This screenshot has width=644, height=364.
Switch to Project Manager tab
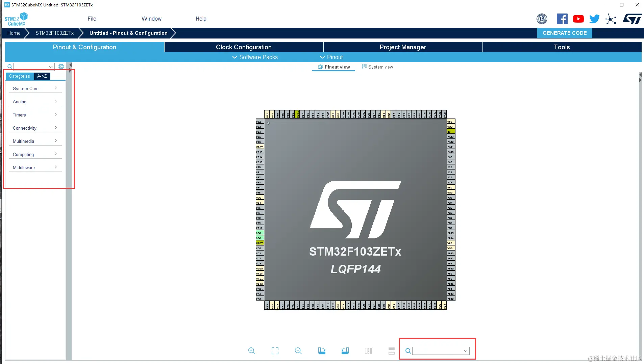tap(403, 47)
